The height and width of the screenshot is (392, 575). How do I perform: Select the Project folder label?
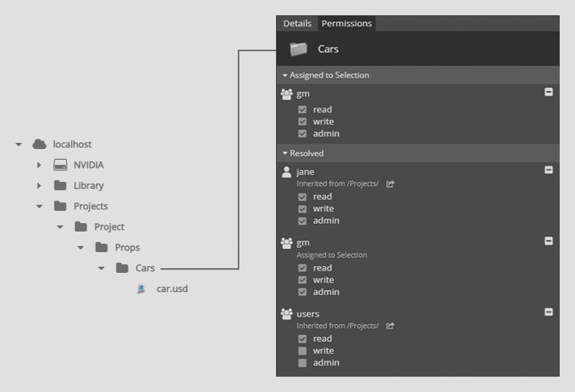point(109,227)
